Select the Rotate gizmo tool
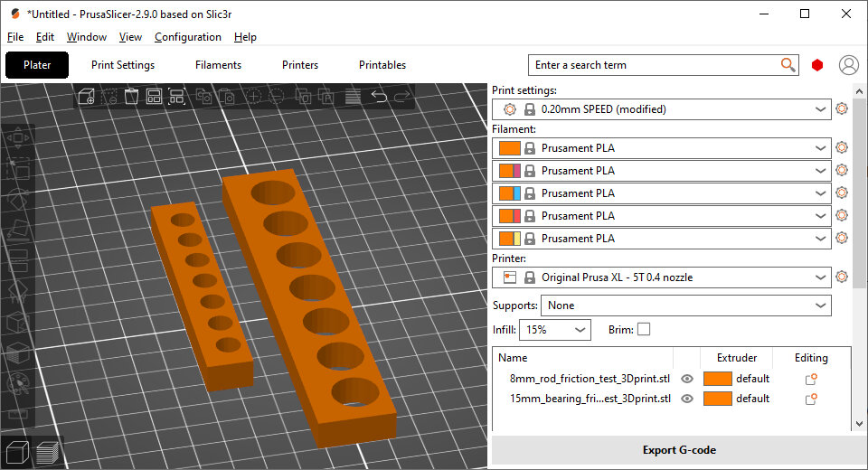Viewport: 868px width, 470px height. (x=18, y=199)
